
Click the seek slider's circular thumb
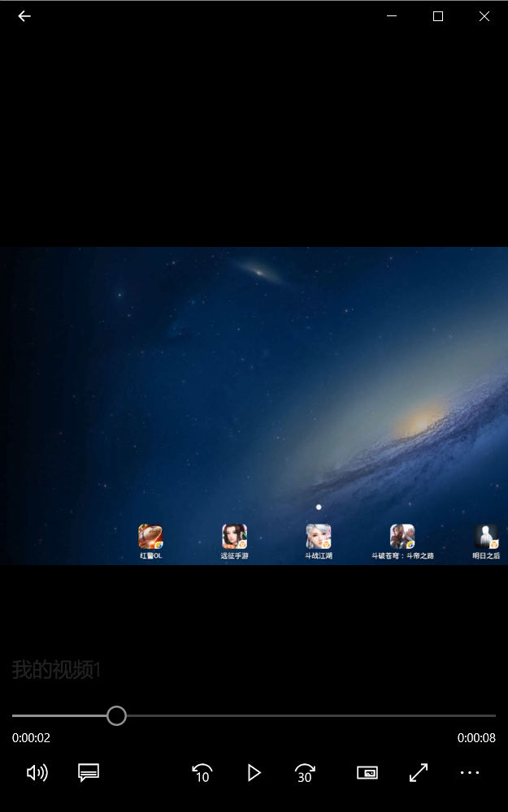[116, 715]
